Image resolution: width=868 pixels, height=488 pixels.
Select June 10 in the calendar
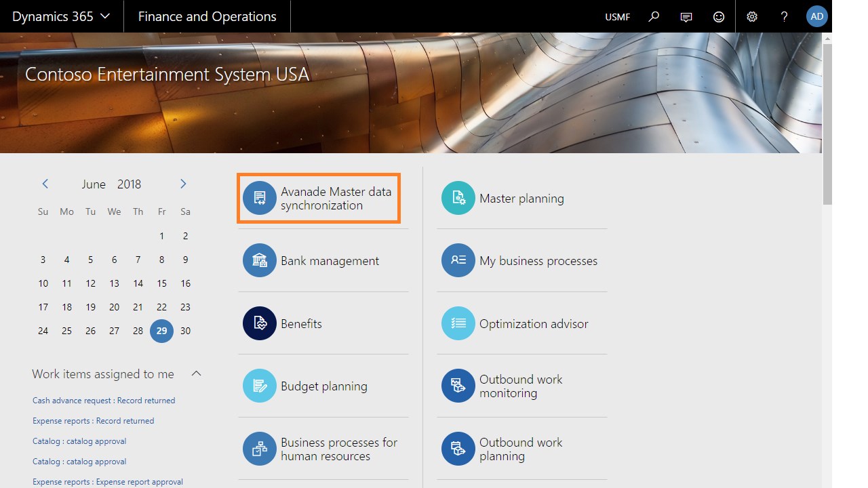[43, 283]
